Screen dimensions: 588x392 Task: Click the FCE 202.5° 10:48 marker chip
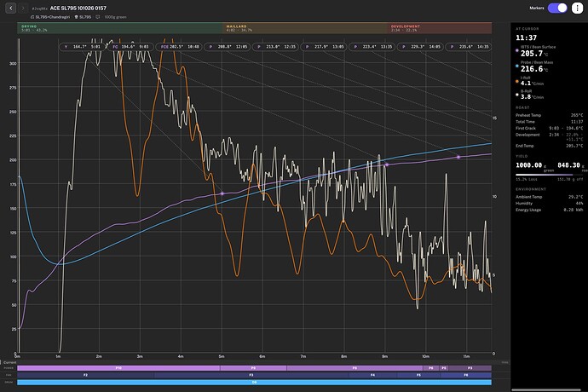[179, 47]
